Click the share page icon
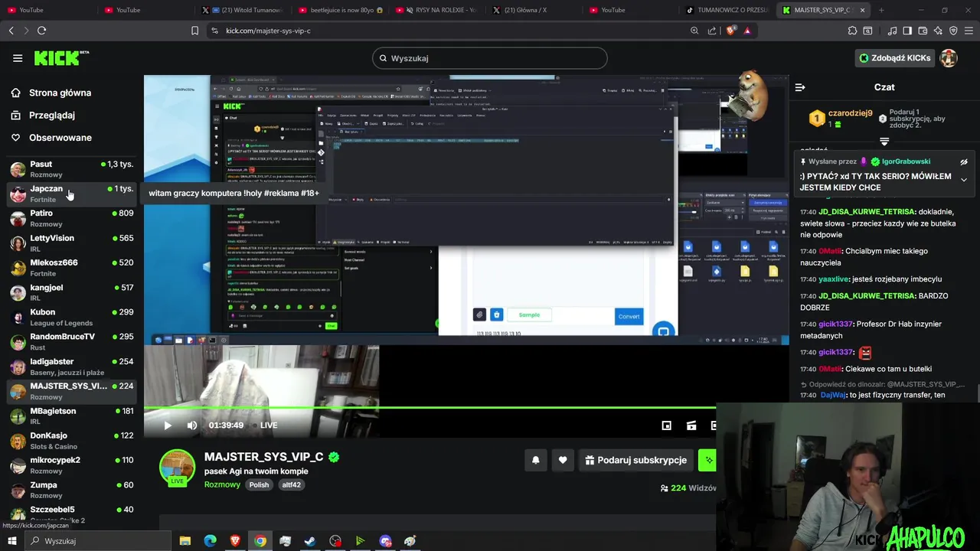The image size is (980, 551). [x=712, y=31]
